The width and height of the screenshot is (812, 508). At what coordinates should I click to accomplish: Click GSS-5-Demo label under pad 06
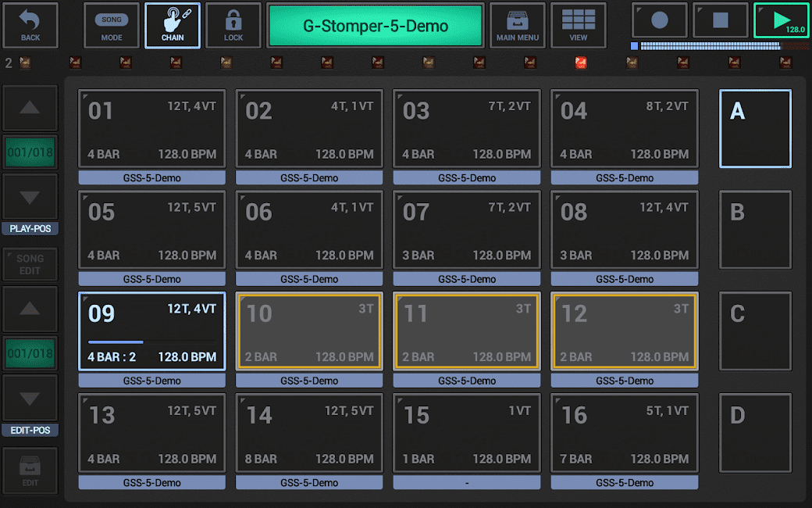point(309,279)
